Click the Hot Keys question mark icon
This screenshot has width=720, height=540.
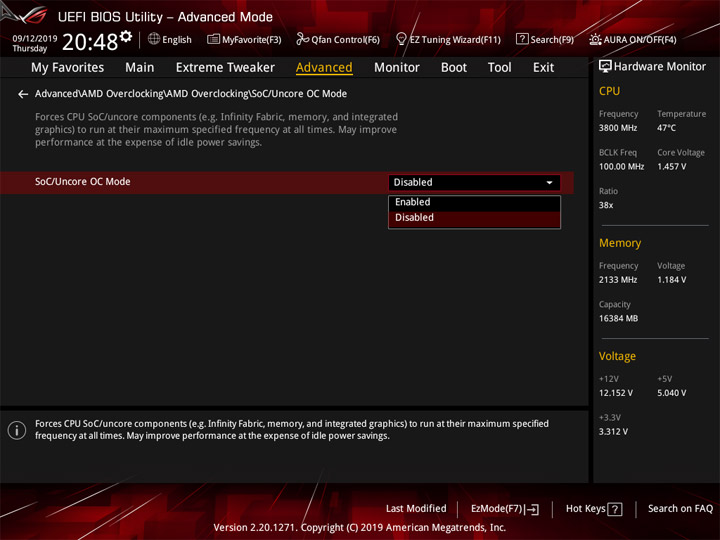[615, 509]
